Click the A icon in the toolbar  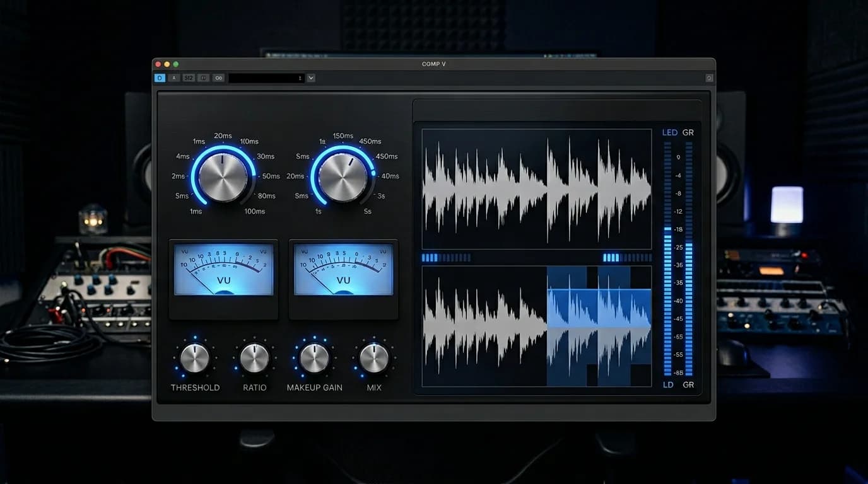tap(174, 78)
